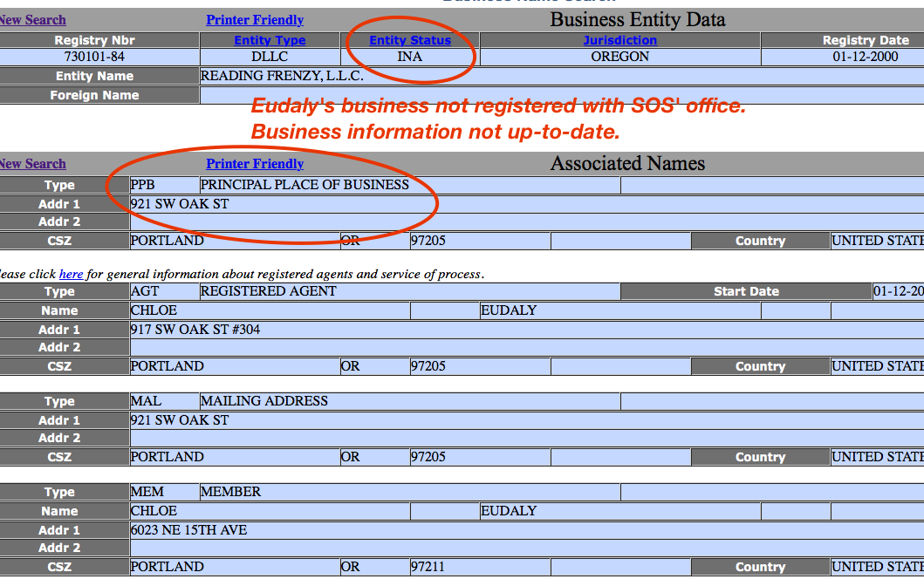The height and width of the screenshot is (586, 924).
Task: Select the MAL type code
Action: pyautogui.click(x=146, y=400)
